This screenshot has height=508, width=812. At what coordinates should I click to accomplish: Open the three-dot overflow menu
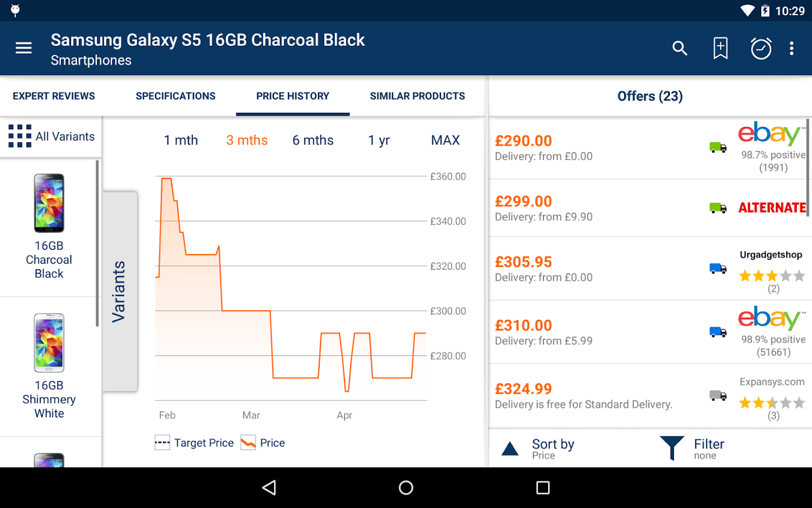792,49
